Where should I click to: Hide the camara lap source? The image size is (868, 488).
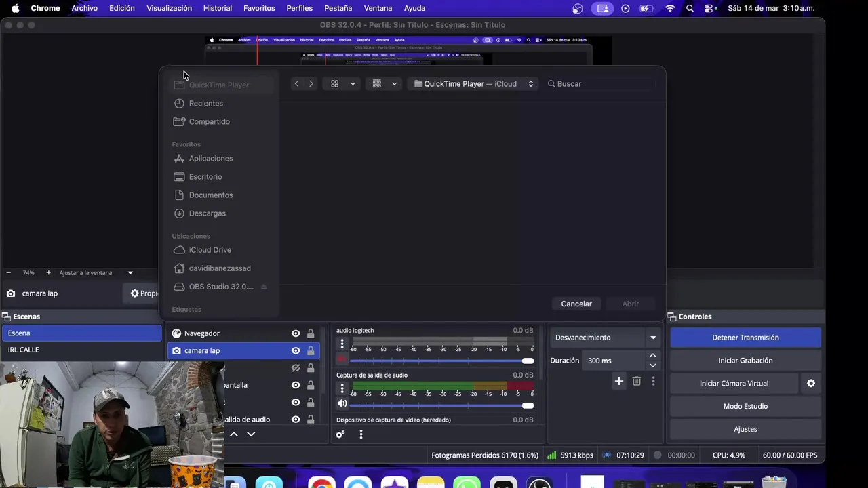pyautogui.click(x=296, y=350)
